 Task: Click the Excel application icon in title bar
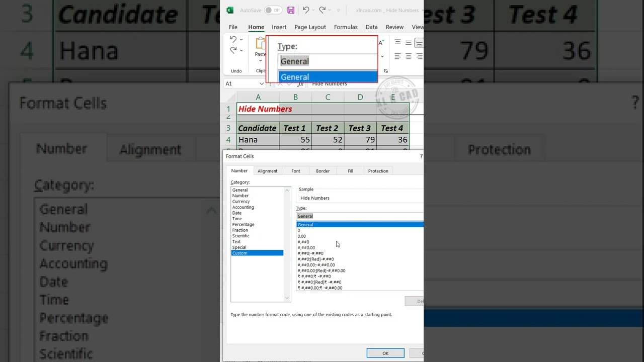230,10
